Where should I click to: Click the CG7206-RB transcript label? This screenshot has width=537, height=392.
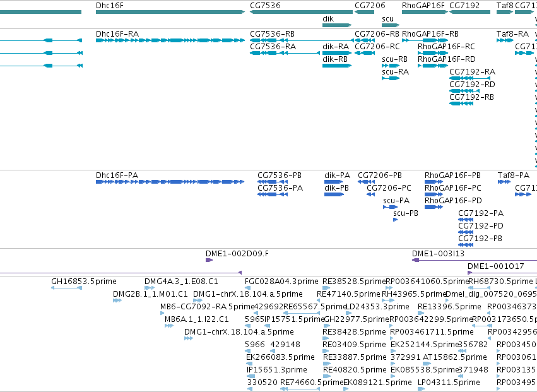(x=377, y=34)
